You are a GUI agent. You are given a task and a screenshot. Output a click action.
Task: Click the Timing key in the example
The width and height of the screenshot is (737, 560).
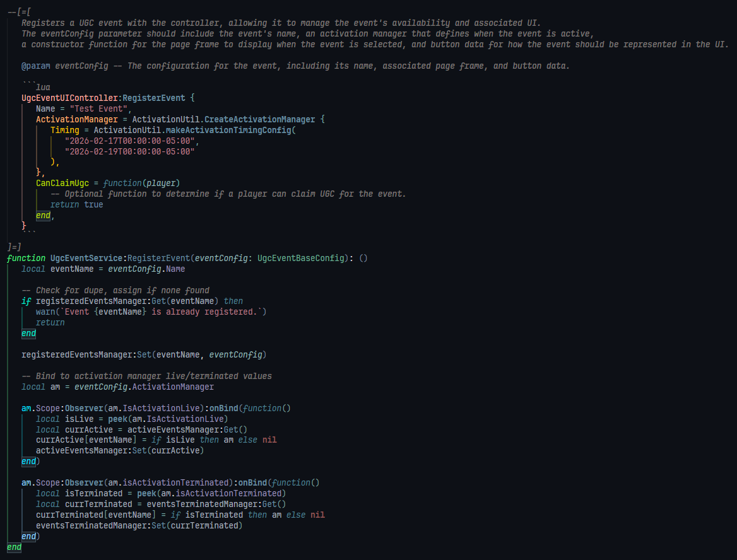tap(65, 130)
